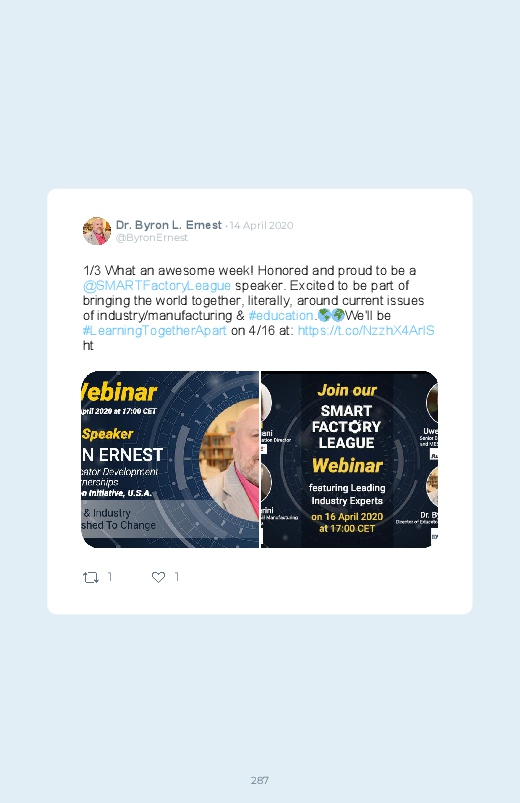Open the Smart Factory League webinar image
520x803 pixels.
[349, 459]
